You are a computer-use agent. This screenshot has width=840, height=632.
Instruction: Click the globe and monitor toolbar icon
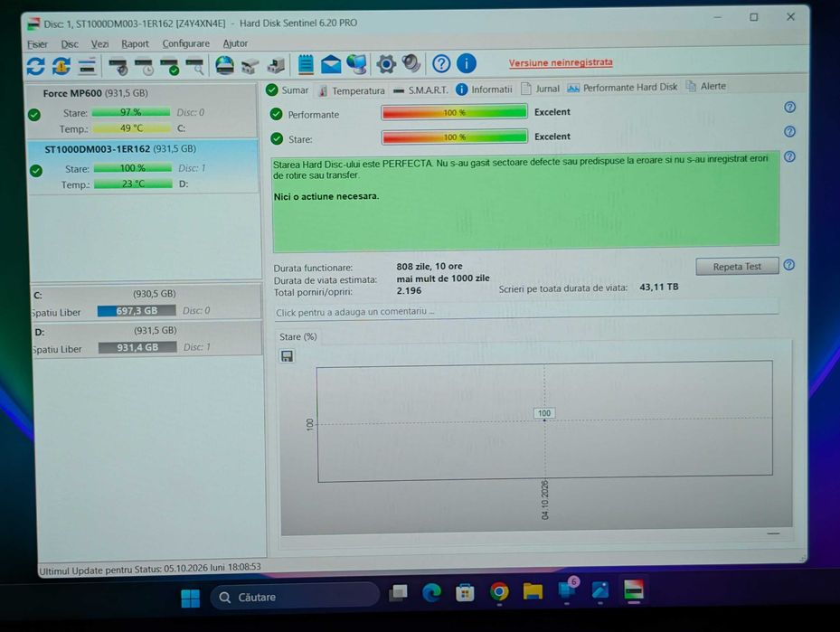pyautogui.click(x=357, y=64)
